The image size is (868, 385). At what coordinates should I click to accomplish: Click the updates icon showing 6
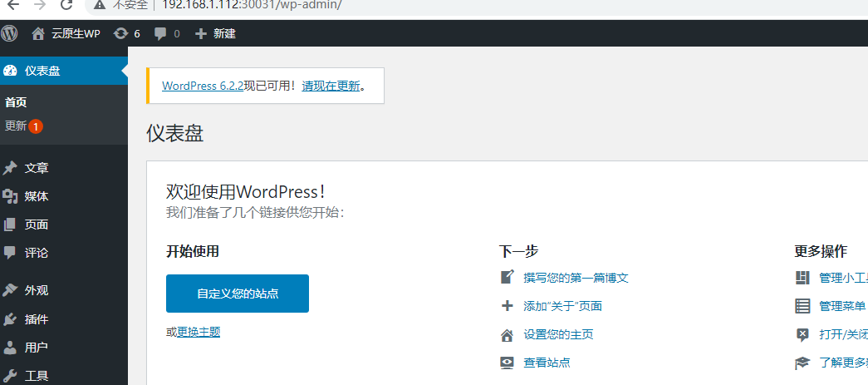coord(120,34)
